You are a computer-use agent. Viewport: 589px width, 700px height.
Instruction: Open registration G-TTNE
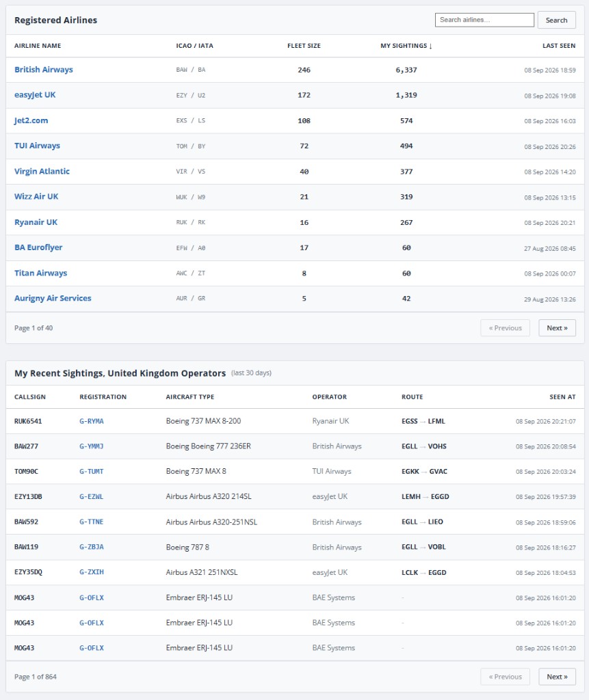92,522
